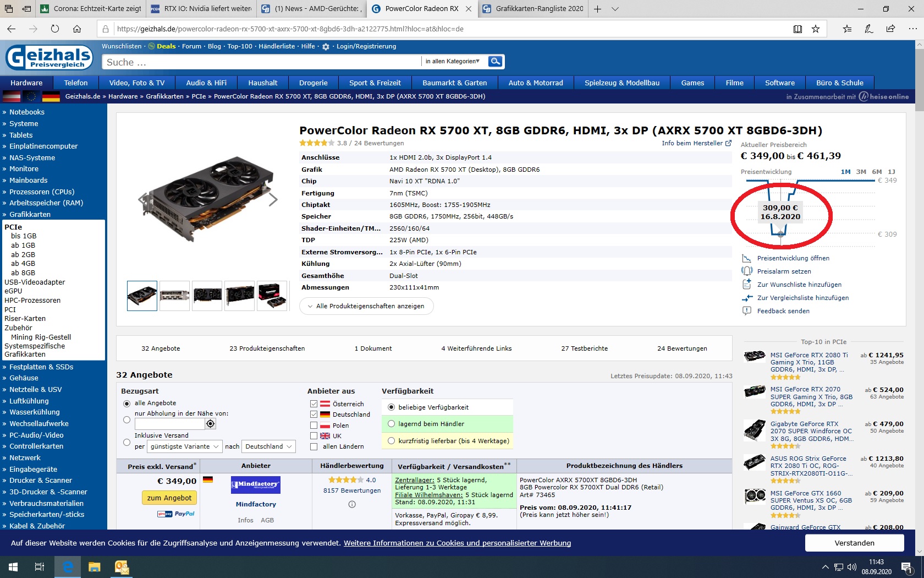Open reading view book icon
The width and height of the screenshot is (924, 578).
coord(798,29)
